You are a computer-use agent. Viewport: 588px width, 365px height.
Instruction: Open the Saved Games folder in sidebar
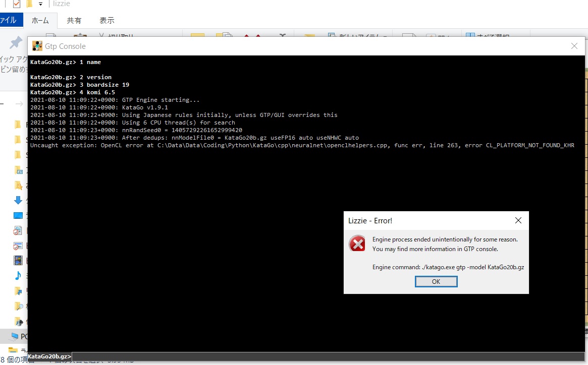(x=18, y=321)
